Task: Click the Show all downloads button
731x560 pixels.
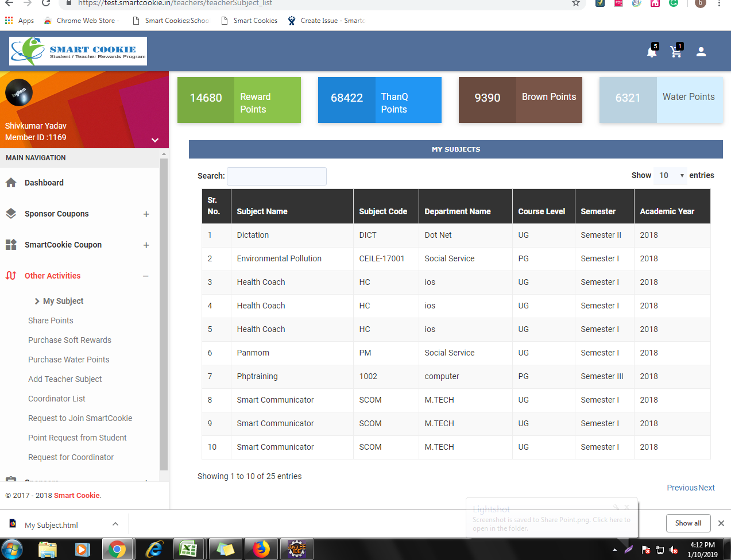Action: click(x=688, y=523)
